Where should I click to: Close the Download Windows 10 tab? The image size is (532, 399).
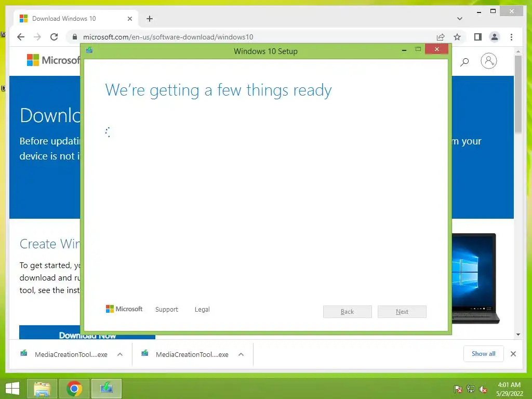pos(129,19)
